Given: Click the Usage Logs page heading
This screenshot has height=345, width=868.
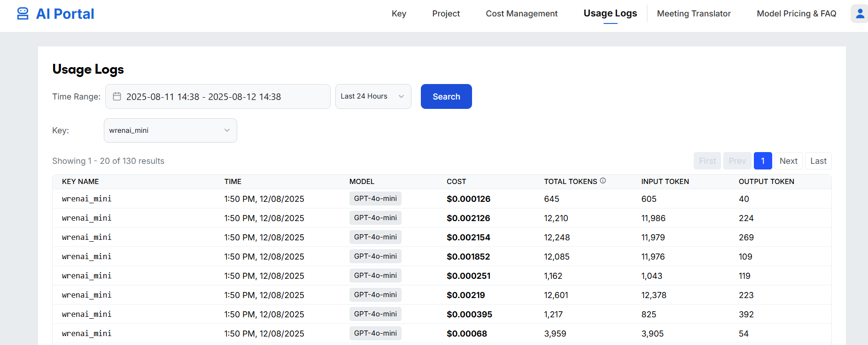Looking at the screenshot, I should click(88, 69).
